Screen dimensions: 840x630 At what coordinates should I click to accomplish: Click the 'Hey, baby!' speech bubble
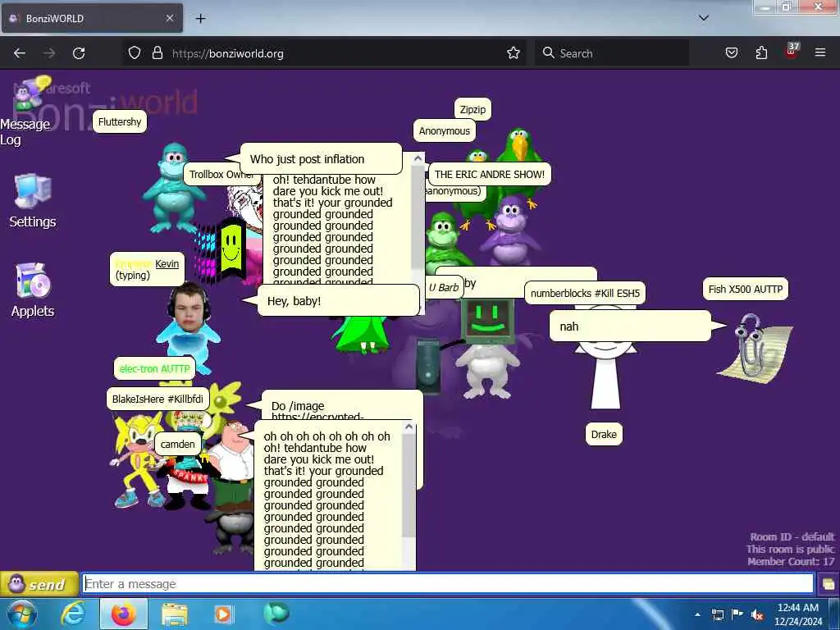coord(339,300)
